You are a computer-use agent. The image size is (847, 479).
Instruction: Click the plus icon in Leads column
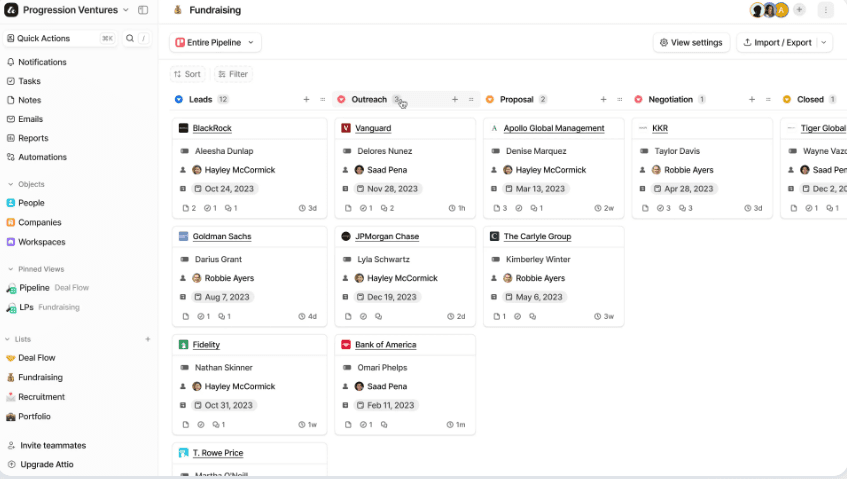point(306,100)
